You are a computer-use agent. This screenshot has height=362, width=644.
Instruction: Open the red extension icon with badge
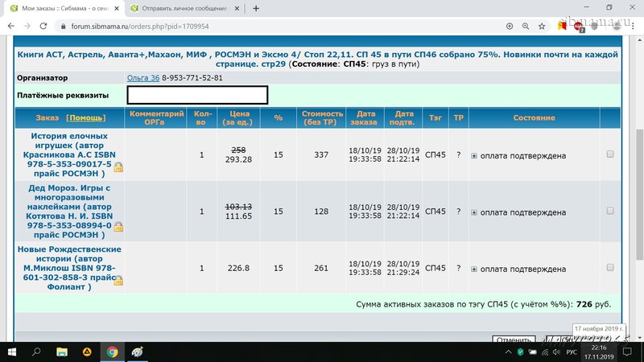(x=579, y=27)
